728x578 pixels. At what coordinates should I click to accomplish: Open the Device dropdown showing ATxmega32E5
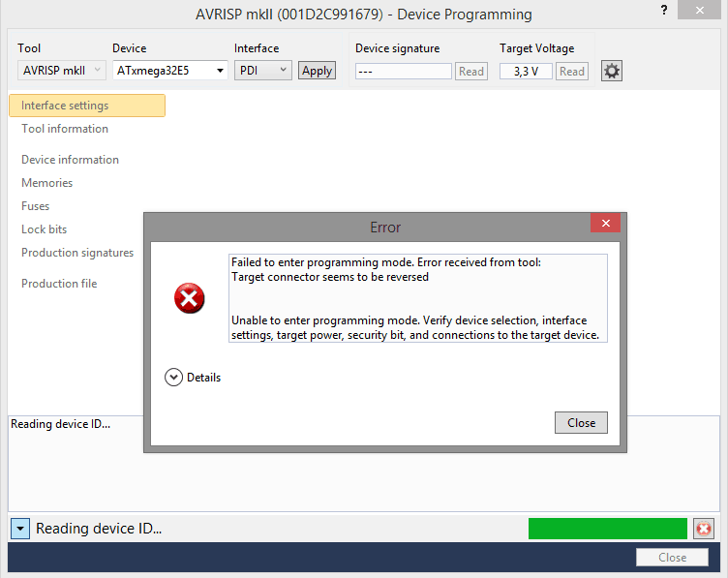click(170, 71)
